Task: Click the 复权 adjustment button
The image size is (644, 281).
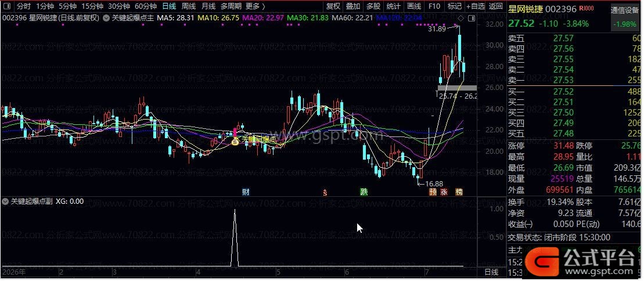Action: 333,6
